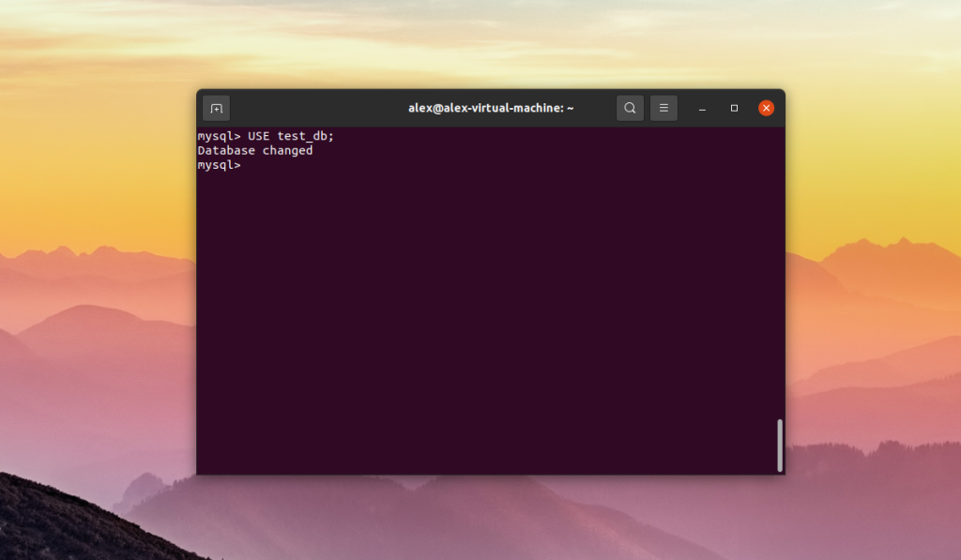
Task: Click the first mysql> prompt text
Action: 219,136
